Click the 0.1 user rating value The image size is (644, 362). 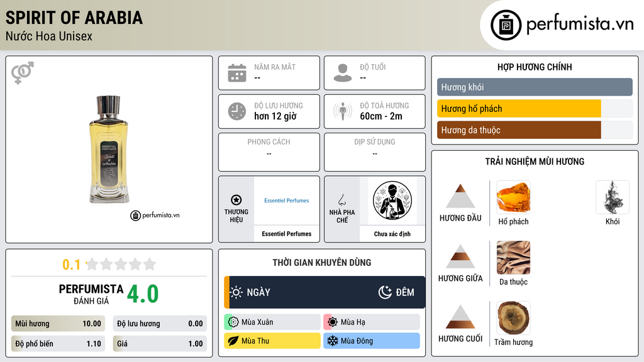(72, 265)
